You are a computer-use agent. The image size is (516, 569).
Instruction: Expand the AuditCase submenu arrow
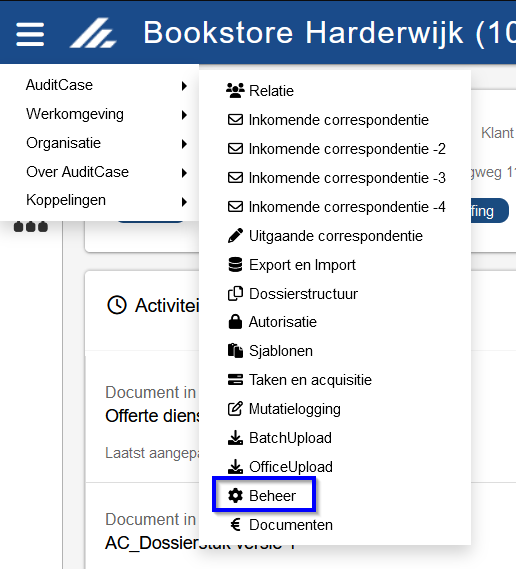(x=184, y=86)
